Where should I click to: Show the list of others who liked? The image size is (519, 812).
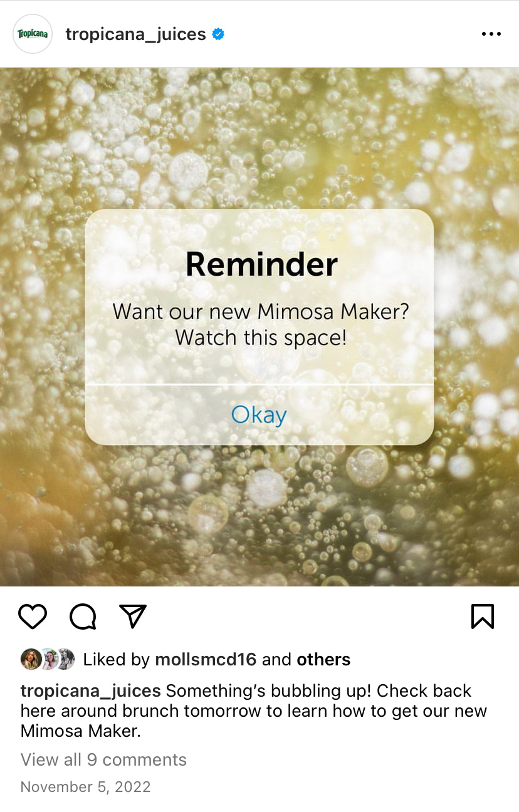coord(323,659)
